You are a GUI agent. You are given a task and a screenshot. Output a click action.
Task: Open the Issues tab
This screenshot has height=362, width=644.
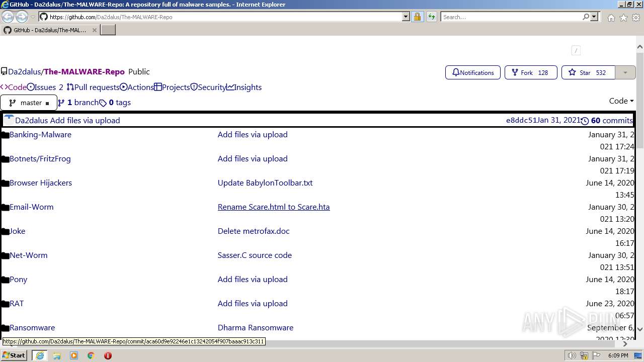click(45, 87)
